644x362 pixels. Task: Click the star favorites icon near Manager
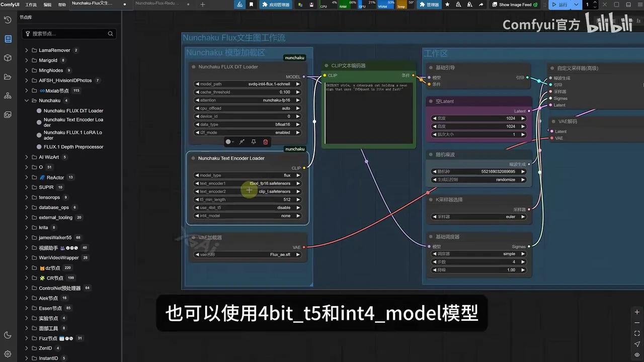pos(447,5)
